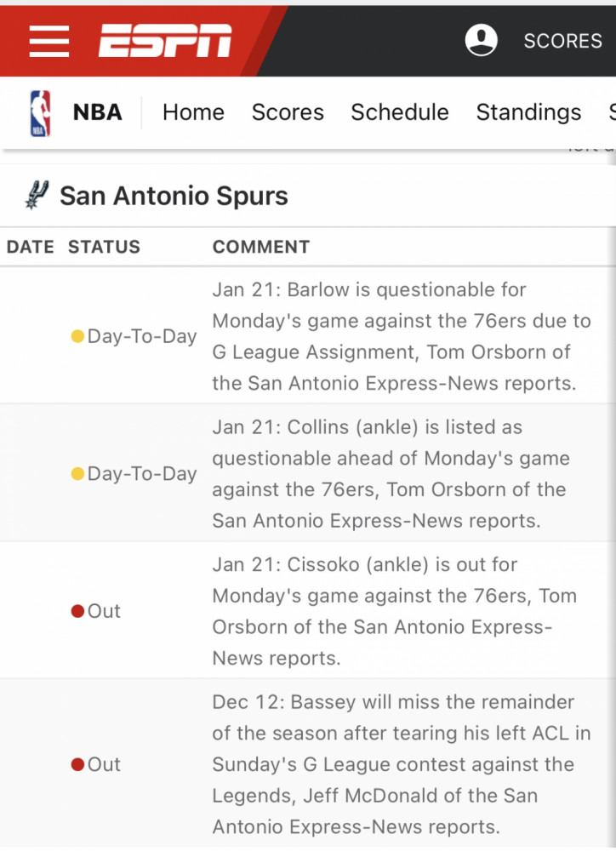Click red Out dot for Bassey entry
This screenshot has width=616, height=851.
pos(77,764)
